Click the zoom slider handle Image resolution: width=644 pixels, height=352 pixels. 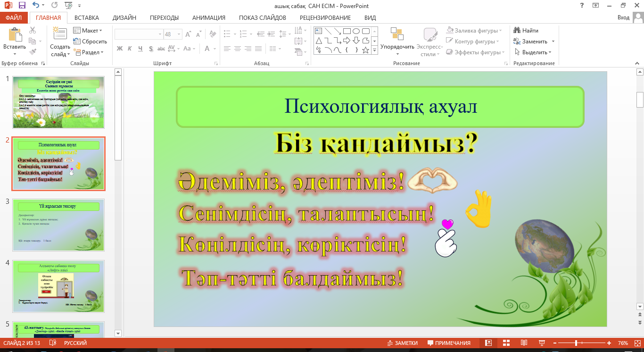(575, 343)
